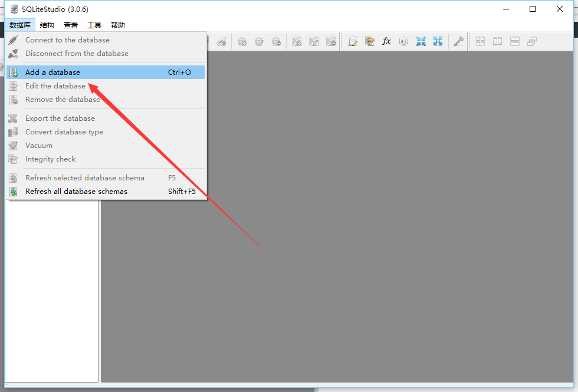This screenshot has width=578, height=392.
Task: Choose Connect to the database
Action: pyautogui.click(x=106, y=40)
